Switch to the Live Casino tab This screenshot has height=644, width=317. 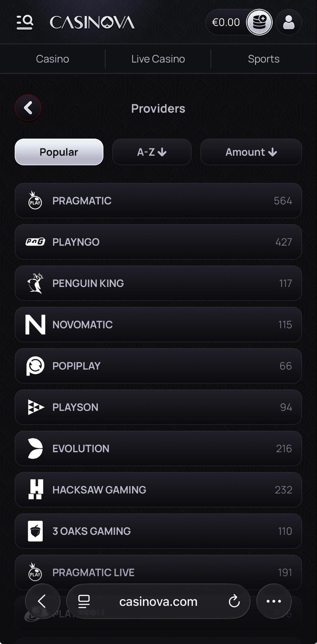pyautogui.click(x=158, y=59)
